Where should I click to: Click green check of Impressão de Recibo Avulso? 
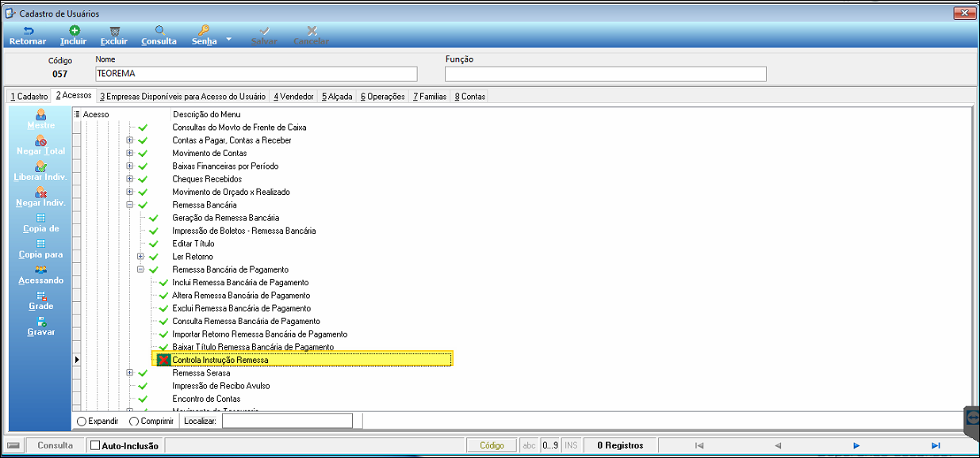143,386
